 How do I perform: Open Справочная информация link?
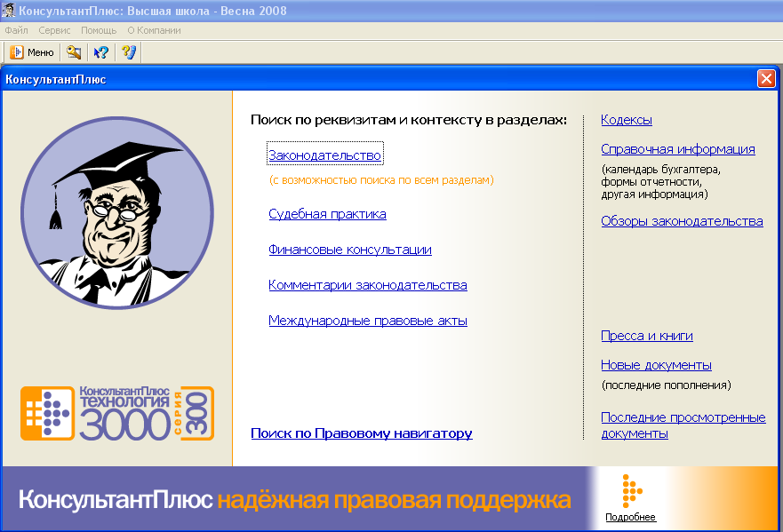[678, 149]
